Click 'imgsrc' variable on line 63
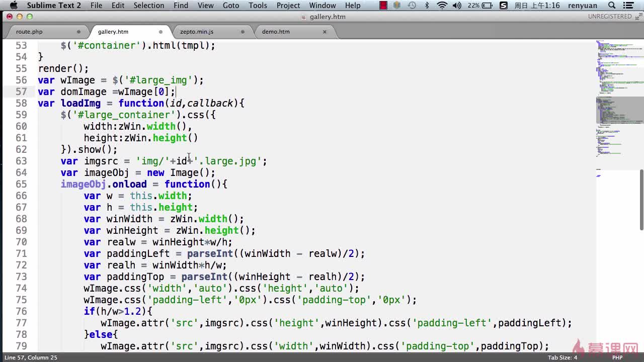Screen dimensions: 644x362 [101, 161]
